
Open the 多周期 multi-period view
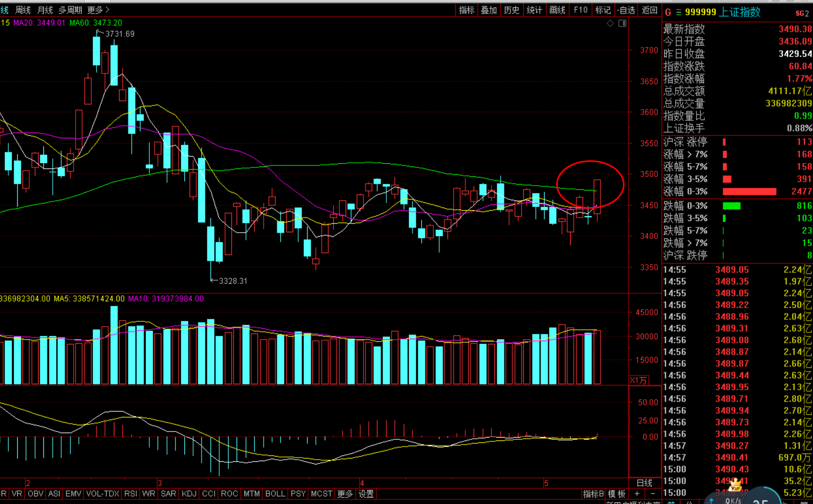pos(70,10)
